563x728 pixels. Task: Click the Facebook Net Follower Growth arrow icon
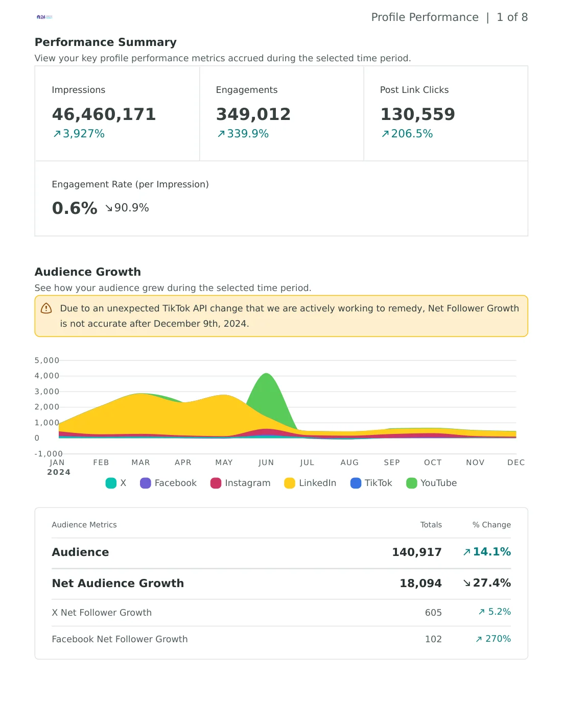(x=479, y=639)
